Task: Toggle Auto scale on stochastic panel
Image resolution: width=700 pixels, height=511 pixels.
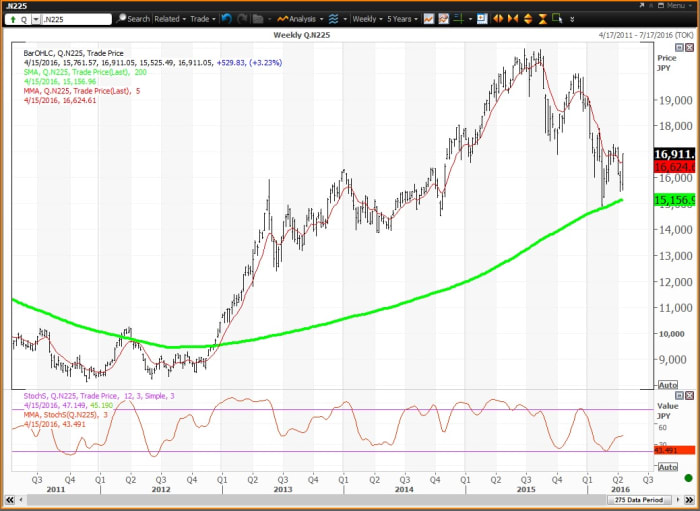Action: coord(667,467)
